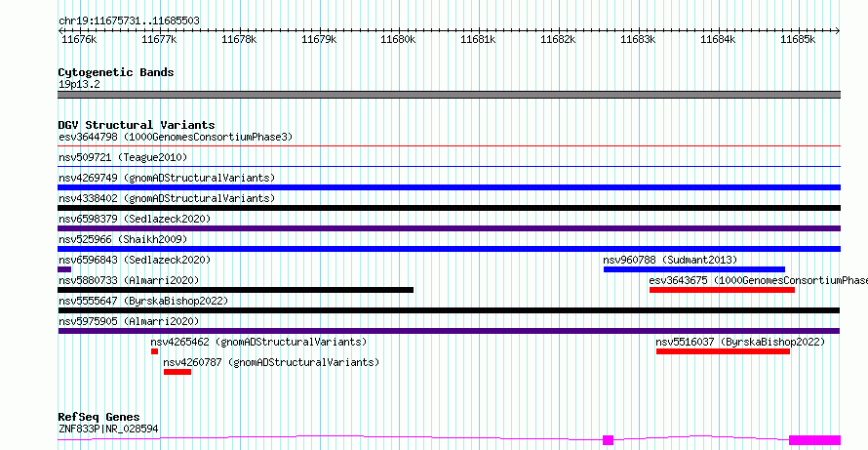The height and width of the screenshot is (450, 868).
Task: Click the nsv5555647 ByrskaBishop2022 black bar
Action: pyautogui.click(x=449, y=310)
